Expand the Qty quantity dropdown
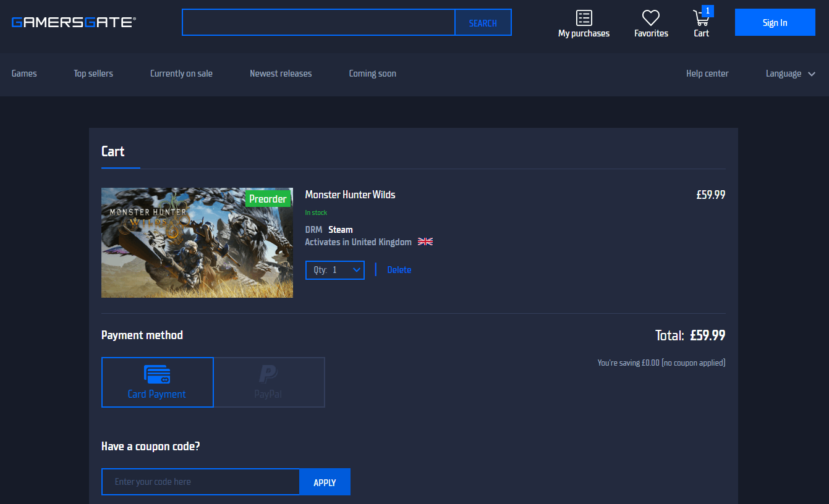 pyautogui.click(x=334, y=270)
